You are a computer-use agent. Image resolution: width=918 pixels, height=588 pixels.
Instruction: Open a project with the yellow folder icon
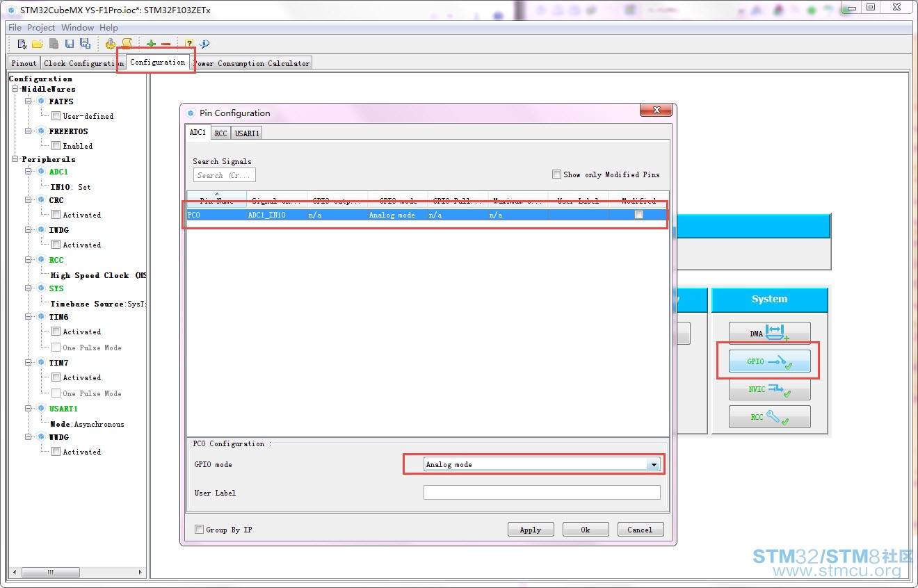tap(38, 44)
